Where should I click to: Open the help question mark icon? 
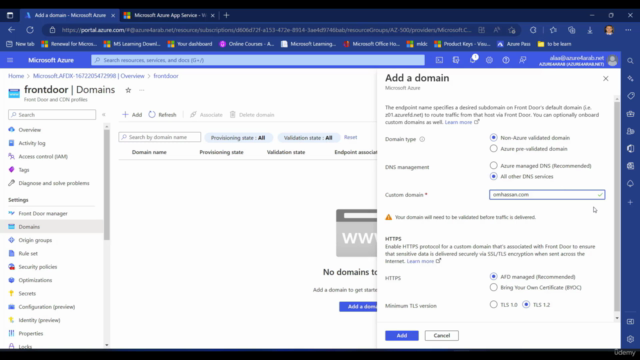(x=506, y=60)
